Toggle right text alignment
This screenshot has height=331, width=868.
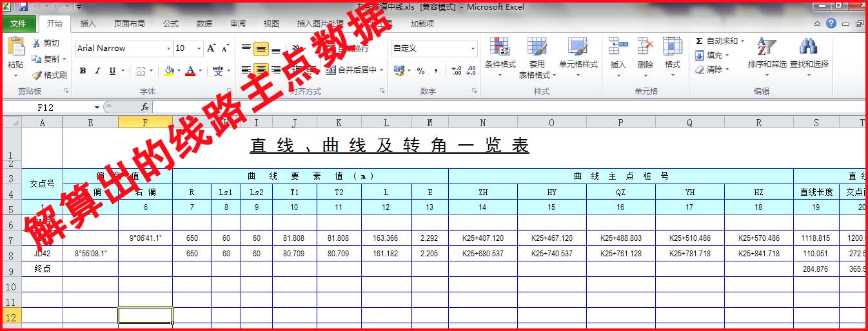[276, 70]
